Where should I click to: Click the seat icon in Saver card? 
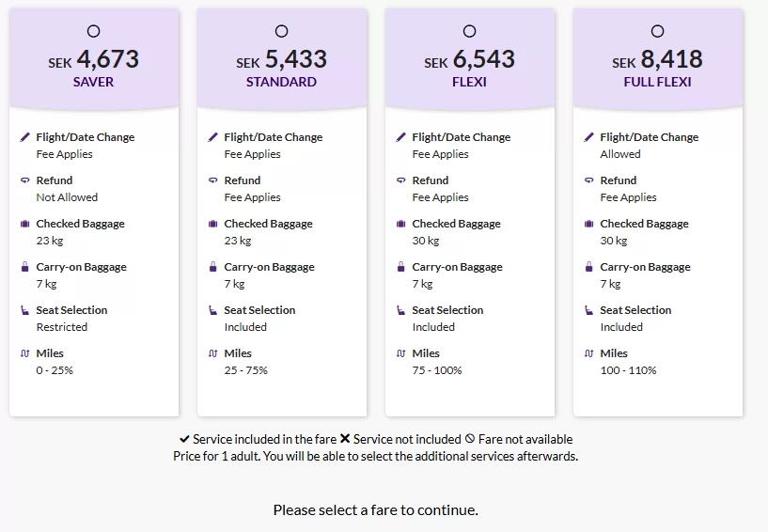point(25,310)
